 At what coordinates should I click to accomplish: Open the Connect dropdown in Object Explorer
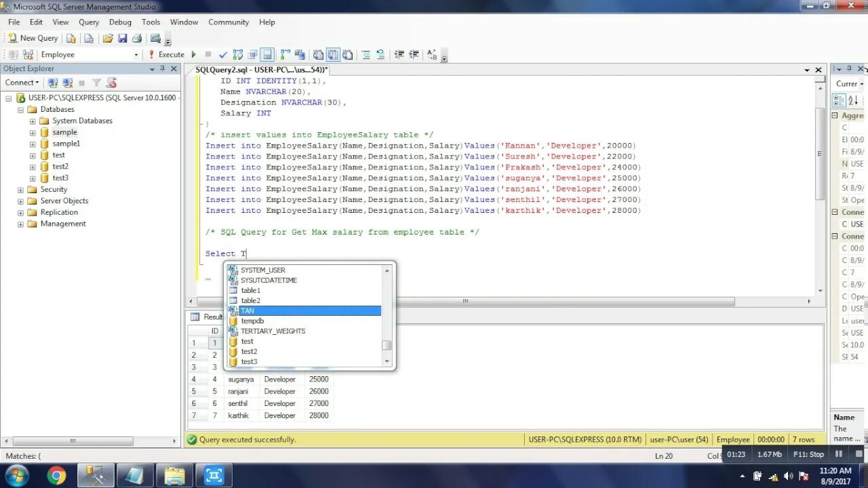point(22,83)
